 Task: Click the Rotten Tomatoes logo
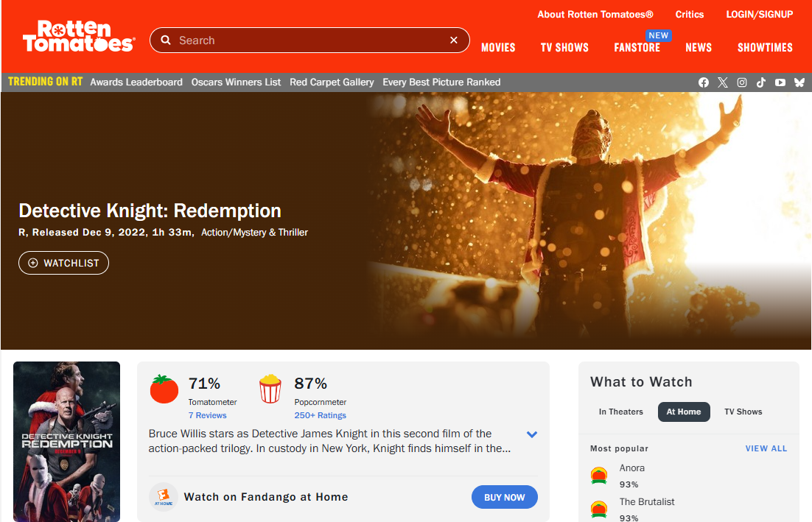coord(78,38)
